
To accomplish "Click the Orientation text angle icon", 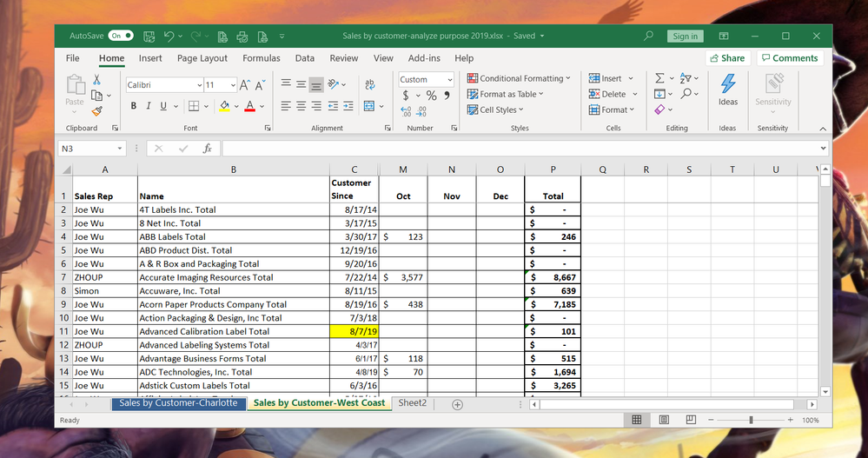I will tap(334, 84).
